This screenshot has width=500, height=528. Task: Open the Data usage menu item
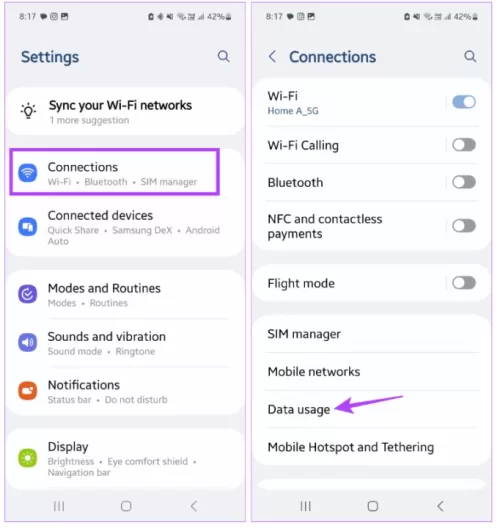[372, 409]
